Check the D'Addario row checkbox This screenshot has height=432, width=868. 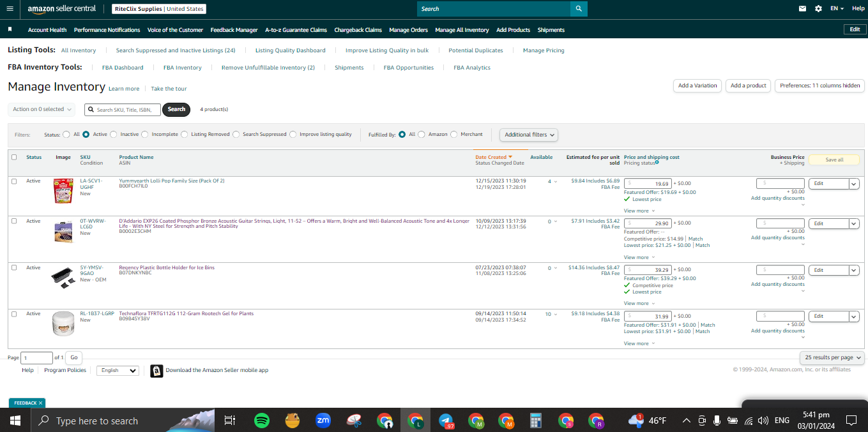(14, 221)
